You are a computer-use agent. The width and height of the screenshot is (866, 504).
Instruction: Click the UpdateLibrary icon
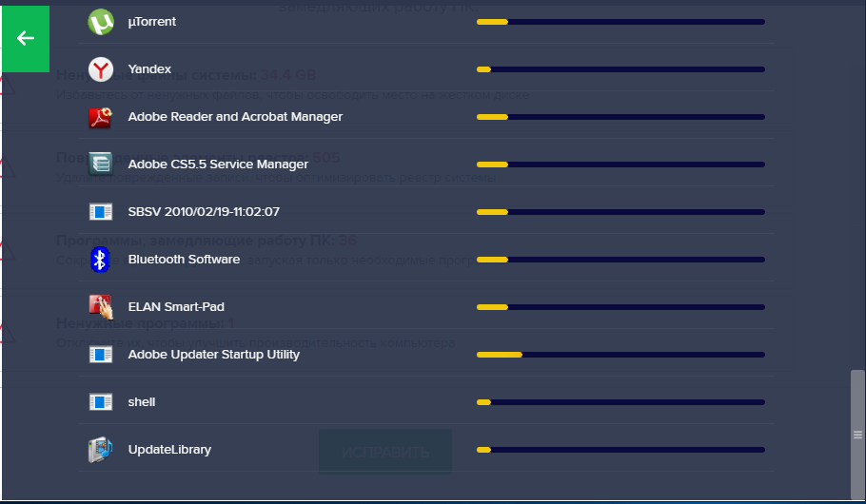[101, 450]
